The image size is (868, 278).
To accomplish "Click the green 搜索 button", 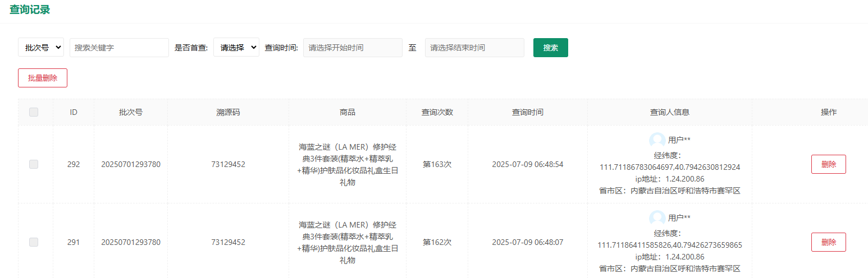I will [x=550, y=48].
